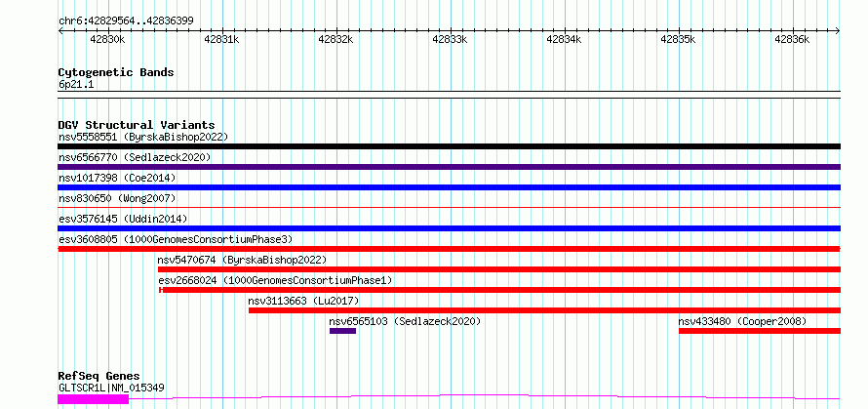868x409 pixels.
Task: Open nsv433480 (Cooper2008) variant label
Action: (x=742, y=321)
